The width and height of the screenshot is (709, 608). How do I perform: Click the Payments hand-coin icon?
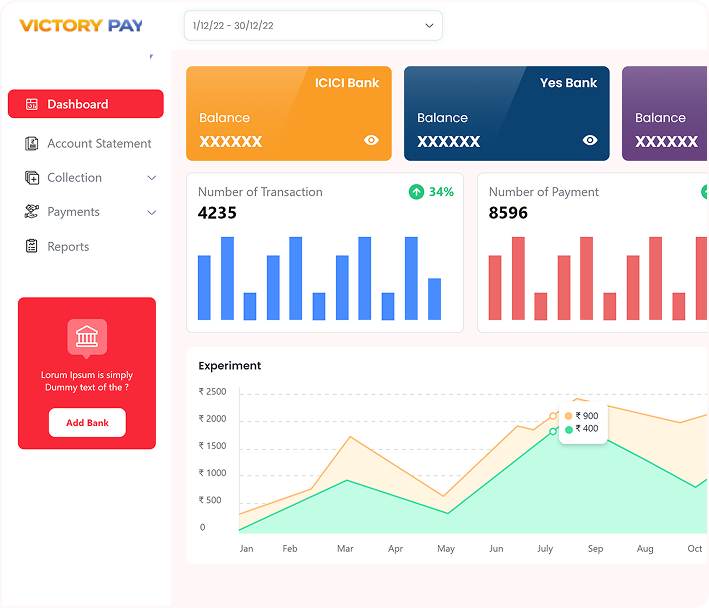[x=32, y=212]
